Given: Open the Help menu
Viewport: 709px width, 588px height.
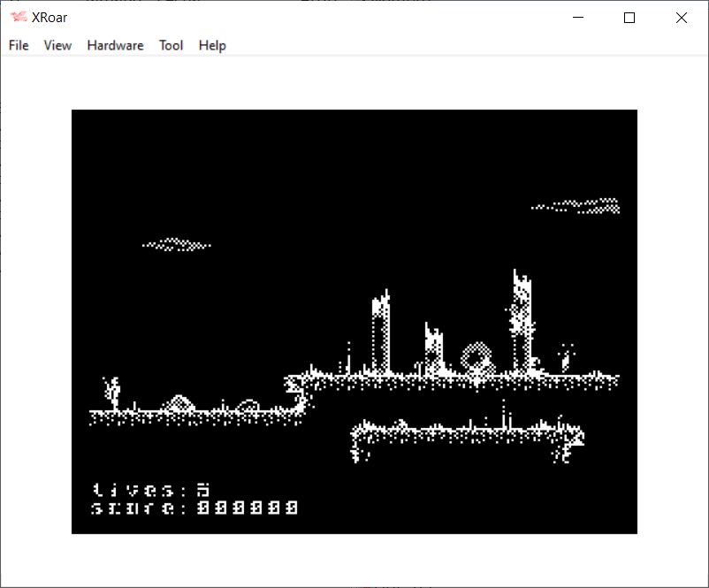Looking at the screenshot, I should point(212,45).
